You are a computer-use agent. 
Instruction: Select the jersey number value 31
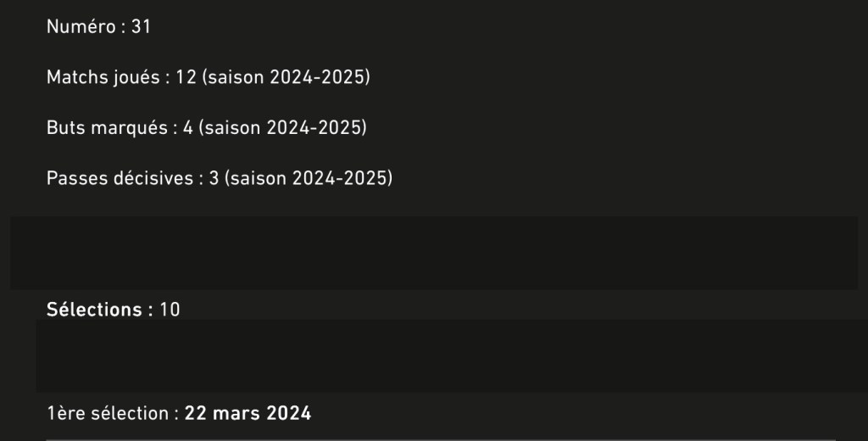(x=141, y=26)
